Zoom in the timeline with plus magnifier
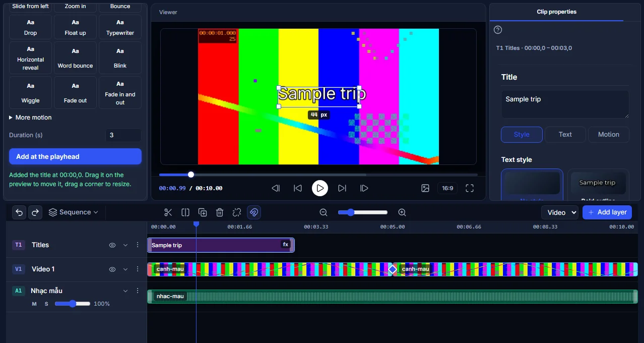 click(x=402, y=212)
